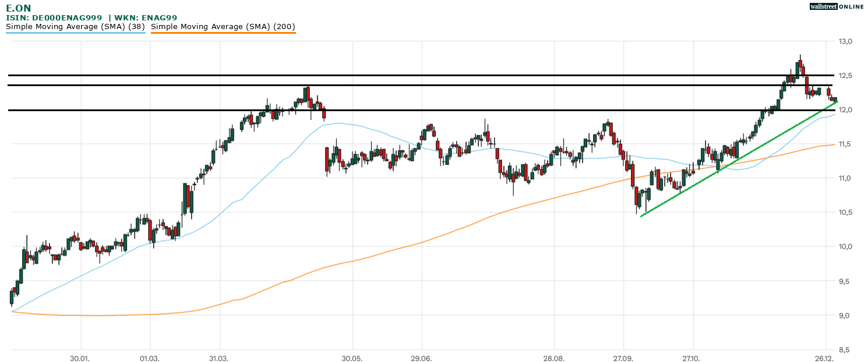The height and width of the screenshot is (362, 868).
Task: Click the E.ON chart title
Action: coord(19,8)
